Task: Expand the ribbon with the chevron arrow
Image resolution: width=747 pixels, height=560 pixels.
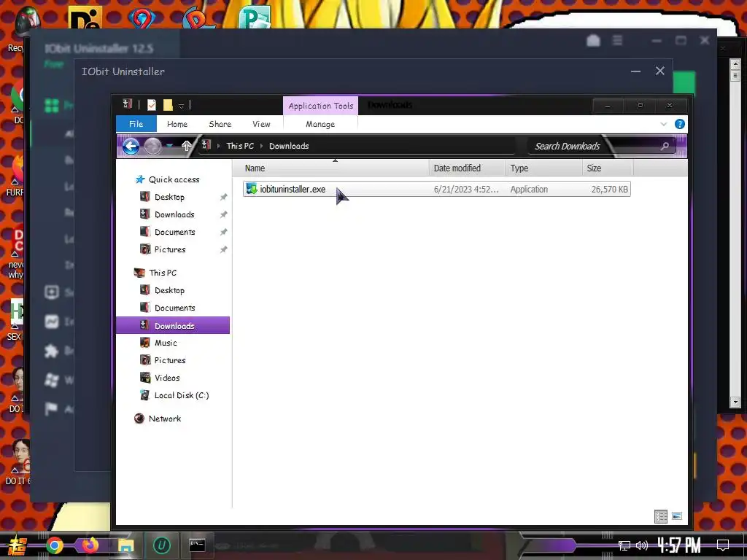Action: 664,124
